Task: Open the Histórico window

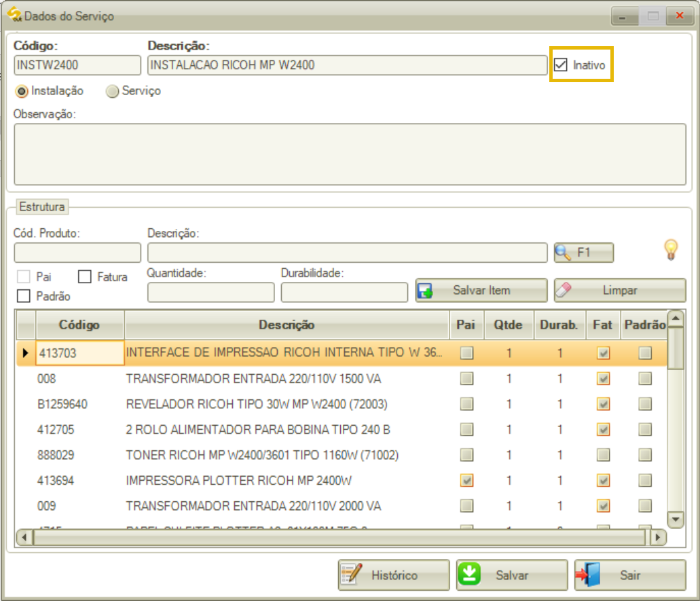Action: (394, 575)
